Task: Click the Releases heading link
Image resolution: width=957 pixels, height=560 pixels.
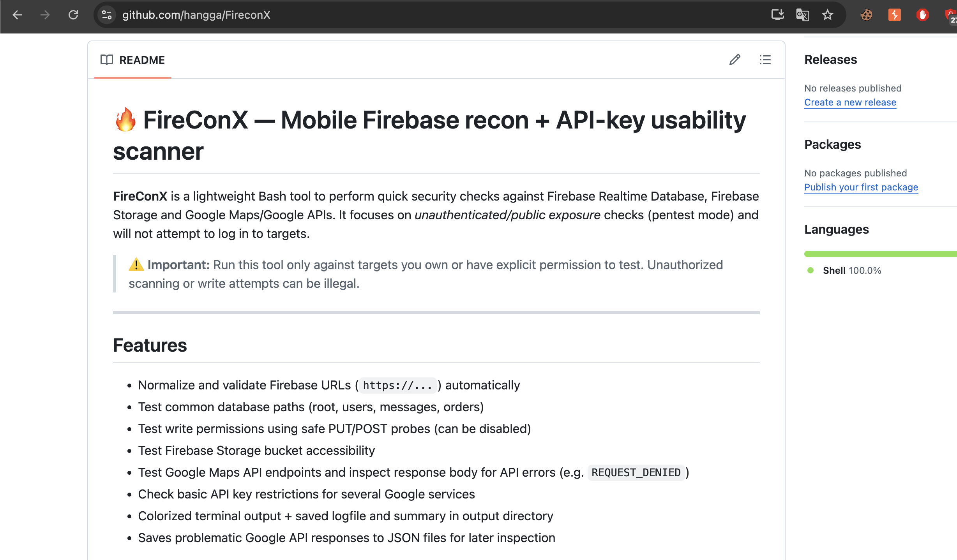Action: [830, 60]
